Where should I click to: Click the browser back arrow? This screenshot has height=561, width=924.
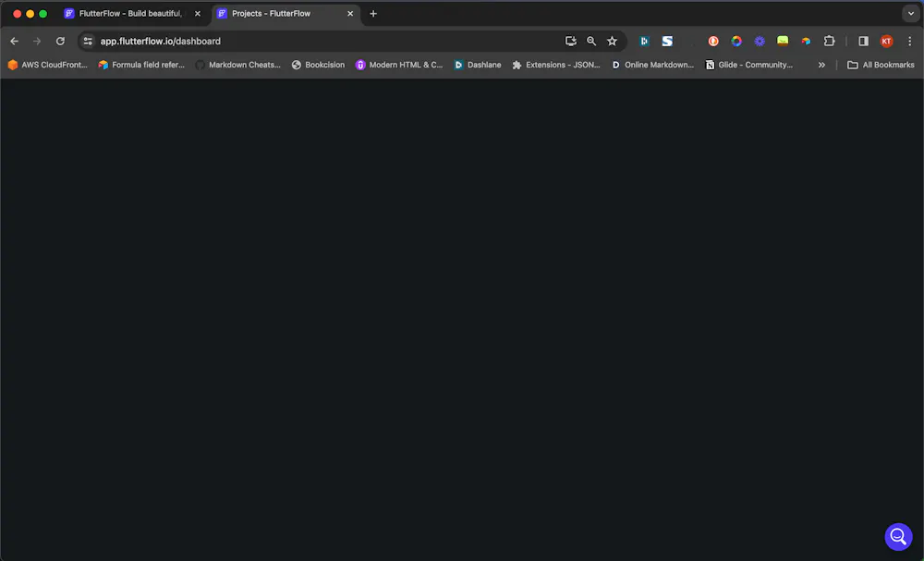pyautogui.click(x=15, y=42)
